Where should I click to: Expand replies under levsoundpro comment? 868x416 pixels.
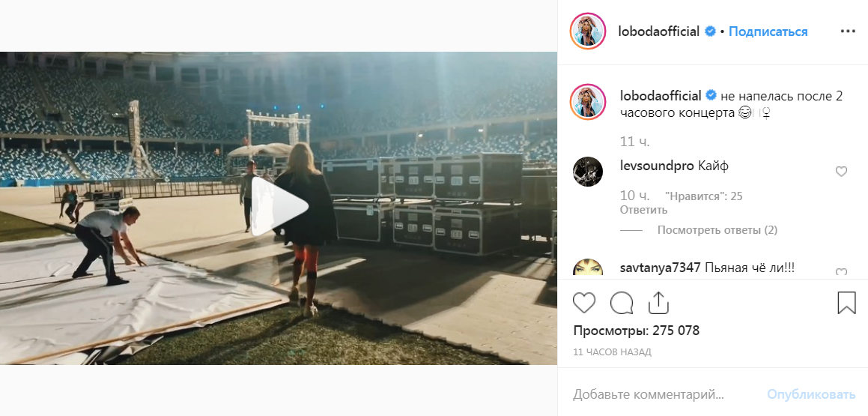pyautogui.click(x=717, y=230)
